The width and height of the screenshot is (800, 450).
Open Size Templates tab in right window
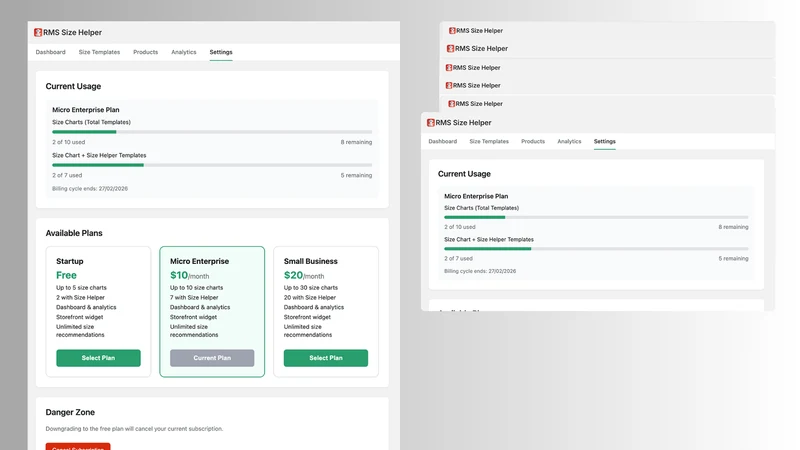489,141
